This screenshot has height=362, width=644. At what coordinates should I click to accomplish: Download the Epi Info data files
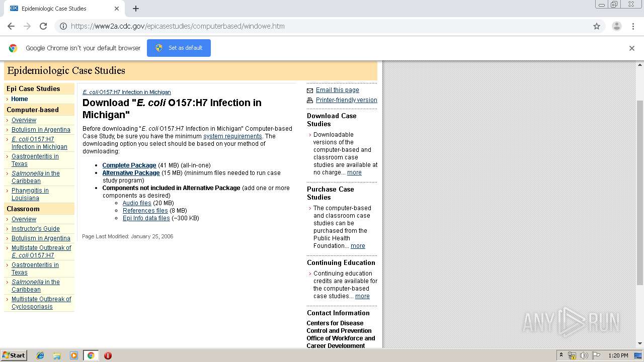click(146, 218)
